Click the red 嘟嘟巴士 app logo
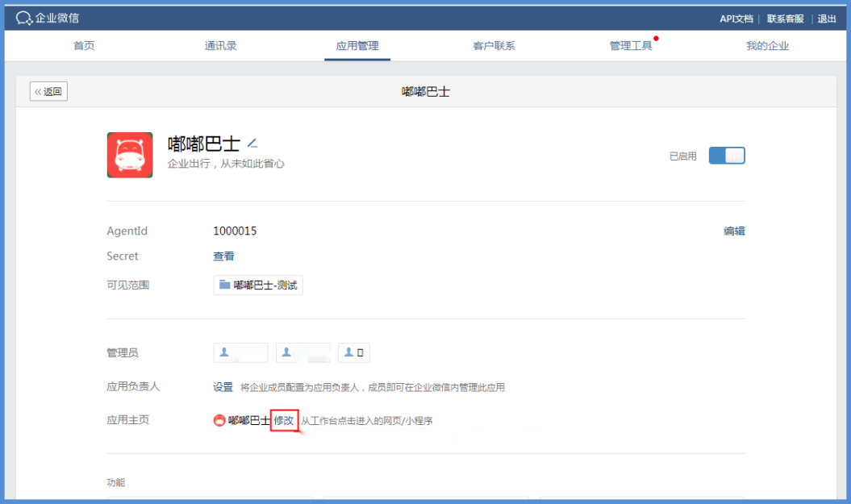Screen dimensions: 851x504 click(130, 155)
